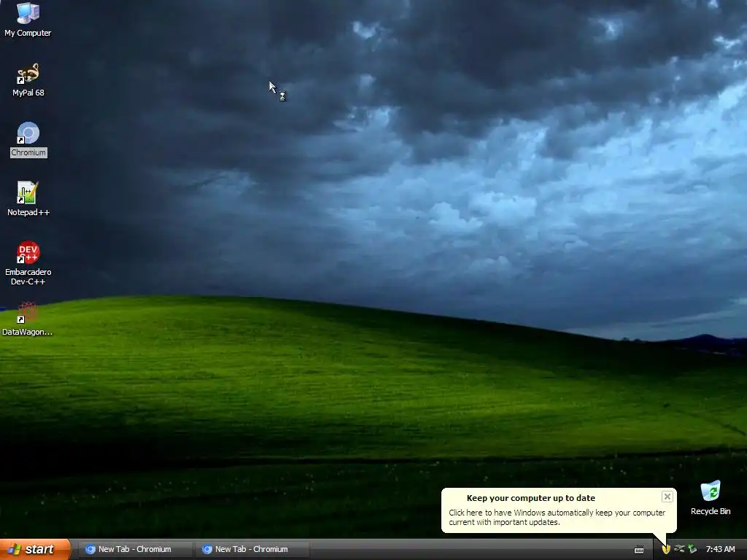Switch to the second New Tab - Chromium taskbar button

pos(252,549)
